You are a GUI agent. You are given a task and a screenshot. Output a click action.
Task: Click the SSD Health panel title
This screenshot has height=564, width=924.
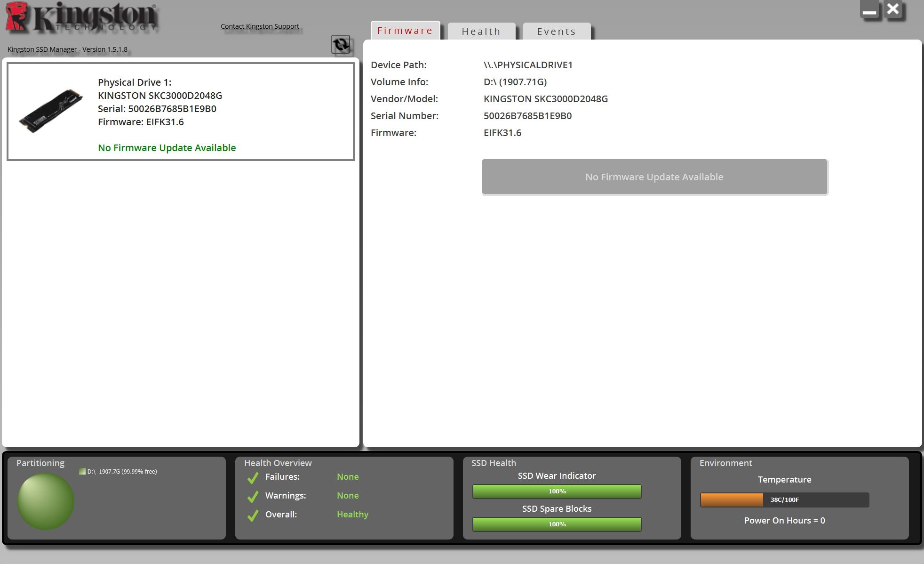click(x=494, y=463)
